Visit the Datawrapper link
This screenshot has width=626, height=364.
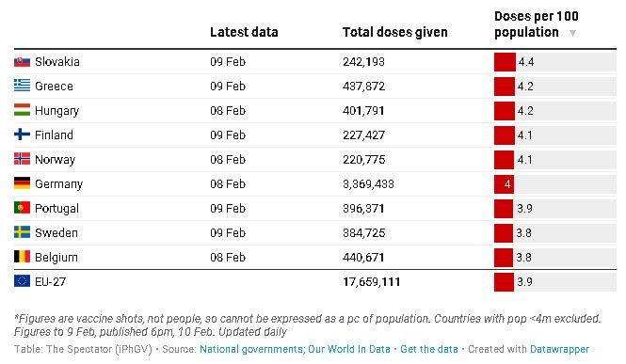click(559, 349)
